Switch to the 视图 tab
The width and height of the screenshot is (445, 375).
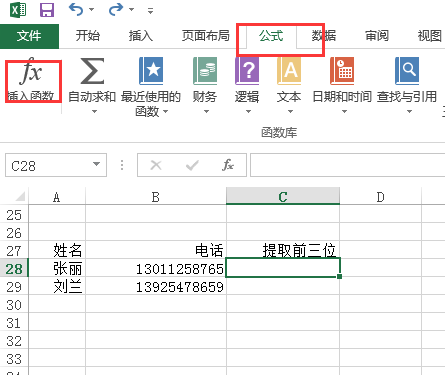(430, 35)
